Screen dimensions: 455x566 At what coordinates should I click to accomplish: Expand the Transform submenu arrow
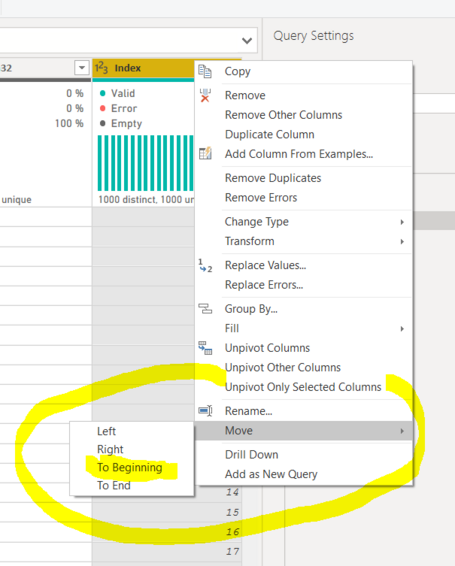pyautogui.click(x=402, y=241)
